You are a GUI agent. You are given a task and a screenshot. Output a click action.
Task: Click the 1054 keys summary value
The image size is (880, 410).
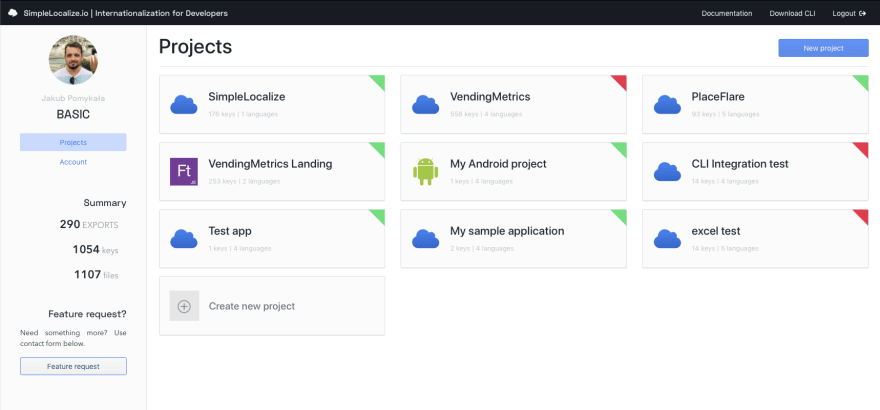95,250
